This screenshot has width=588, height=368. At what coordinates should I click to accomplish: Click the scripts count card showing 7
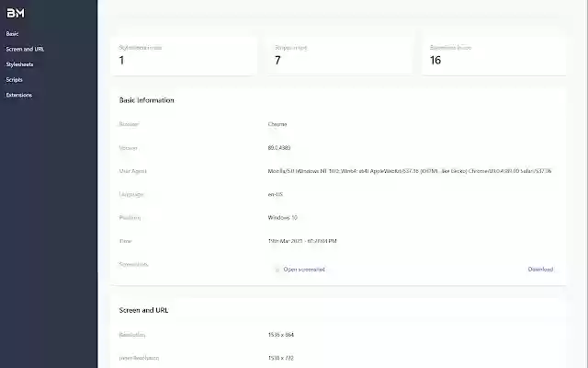tap(340, 56)
